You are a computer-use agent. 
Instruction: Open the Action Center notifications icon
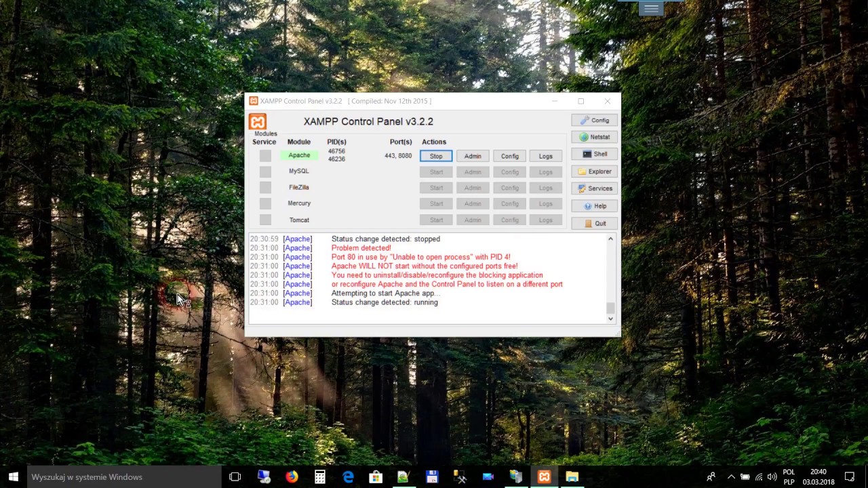point(850,477)
